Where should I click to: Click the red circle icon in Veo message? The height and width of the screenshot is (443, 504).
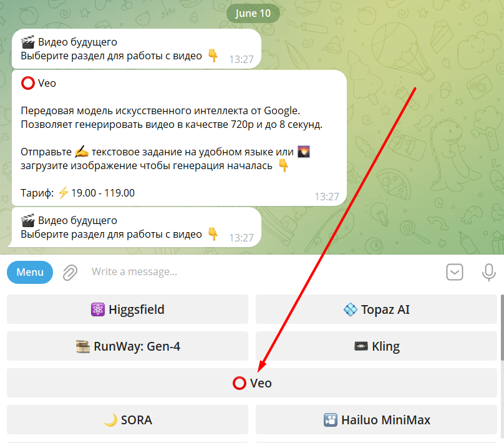[x=28, y=83]
